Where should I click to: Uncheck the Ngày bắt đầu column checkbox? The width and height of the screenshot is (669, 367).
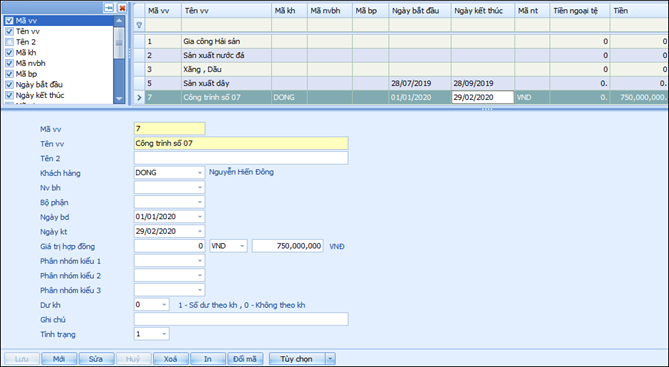[x=9, y=84]
